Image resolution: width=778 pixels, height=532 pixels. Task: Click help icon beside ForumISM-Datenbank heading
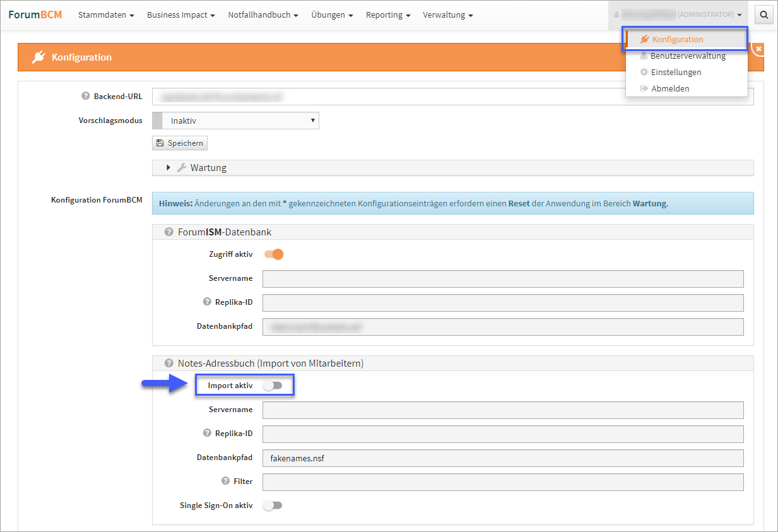(168, 232)
